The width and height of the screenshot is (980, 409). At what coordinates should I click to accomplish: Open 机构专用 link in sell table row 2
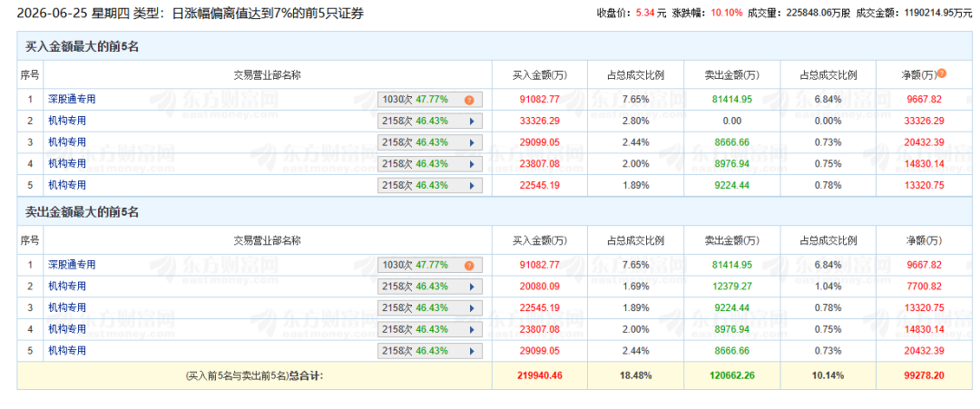click(67, 286)
